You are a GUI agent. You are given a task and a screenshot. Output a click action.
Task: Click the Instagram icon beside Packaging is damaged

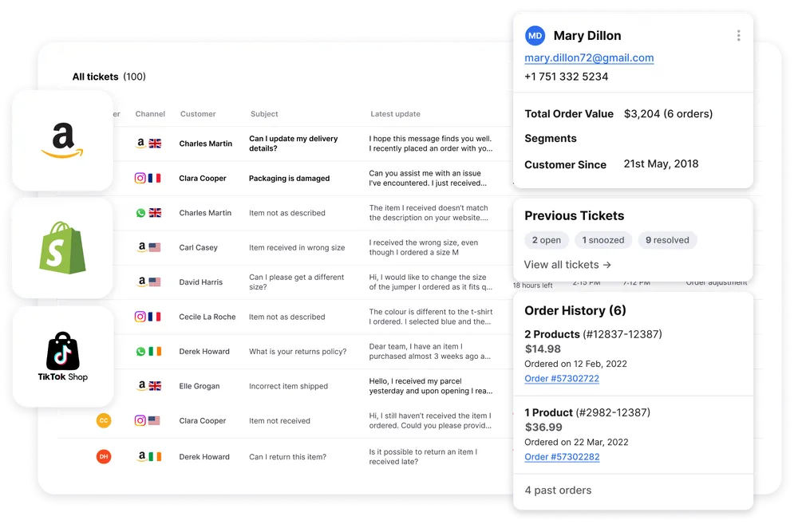140,178
